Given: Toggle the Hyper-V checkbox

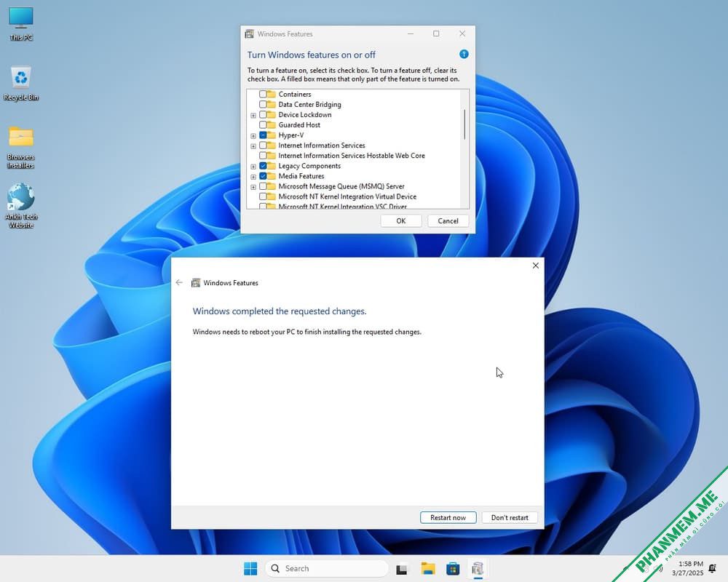Looking at the screenshot, I should tap(263, 135).
